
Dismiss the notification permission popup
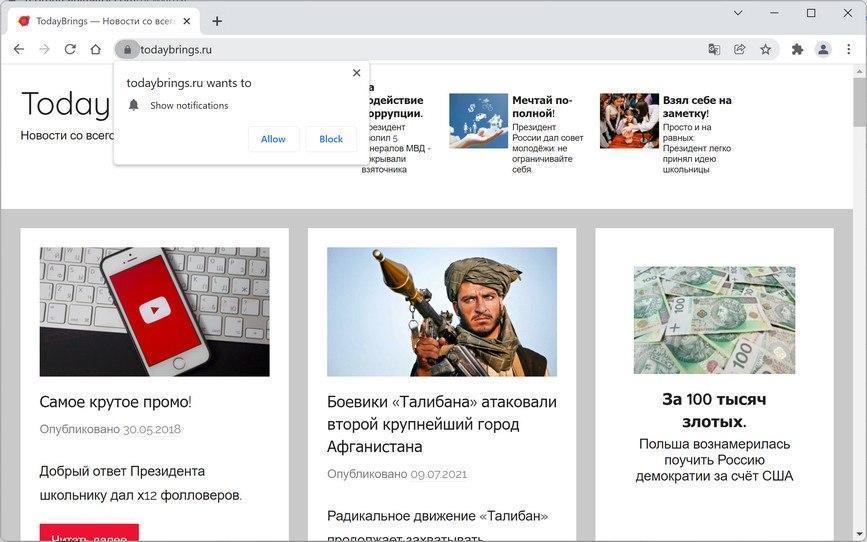[x=357, y=72]
